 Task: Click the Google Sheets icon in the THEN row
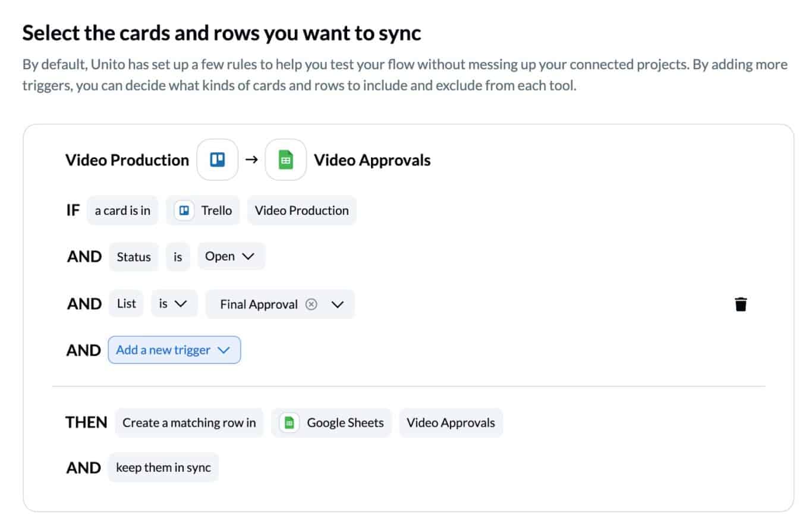289,423
